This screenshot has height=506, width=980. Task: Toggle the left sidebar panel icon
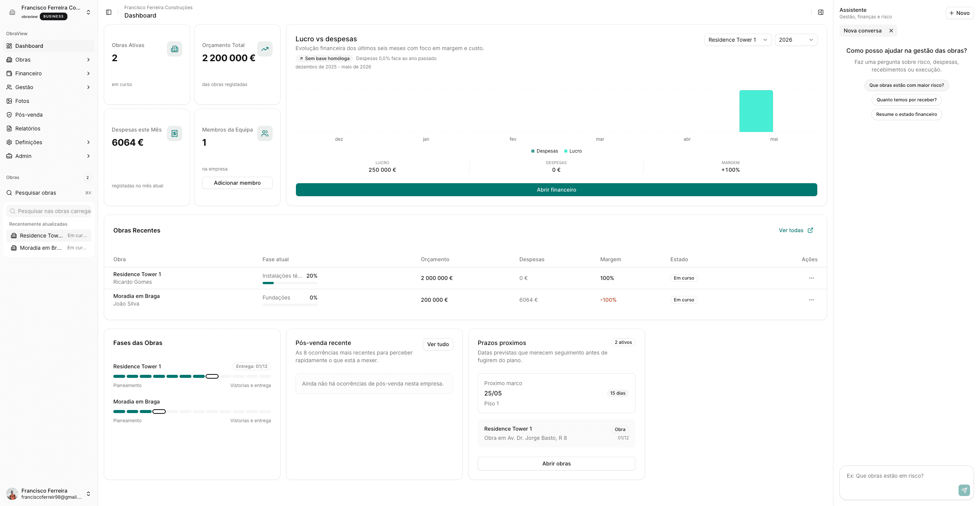click(x=109, y=12)
